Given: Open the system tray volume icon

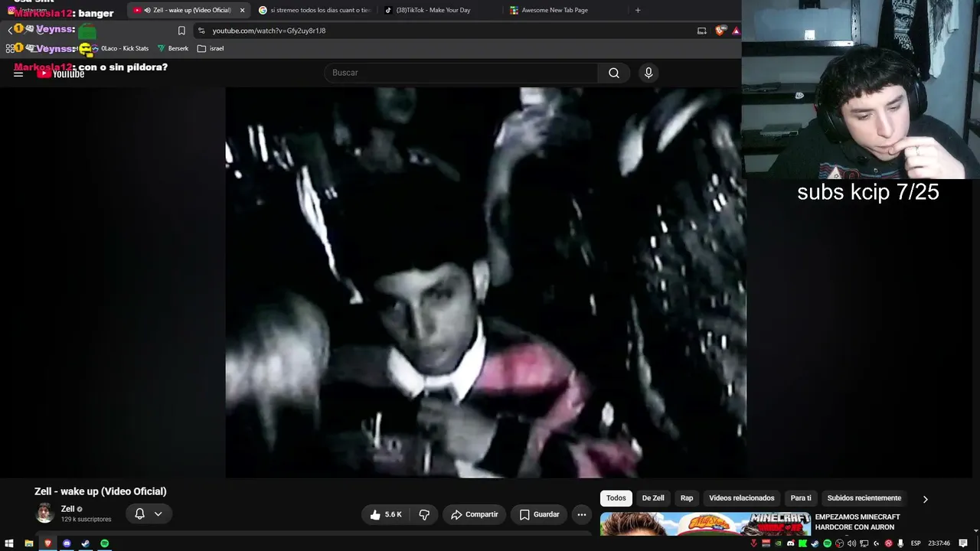Looking at the screenshot, I should [851, 543].
